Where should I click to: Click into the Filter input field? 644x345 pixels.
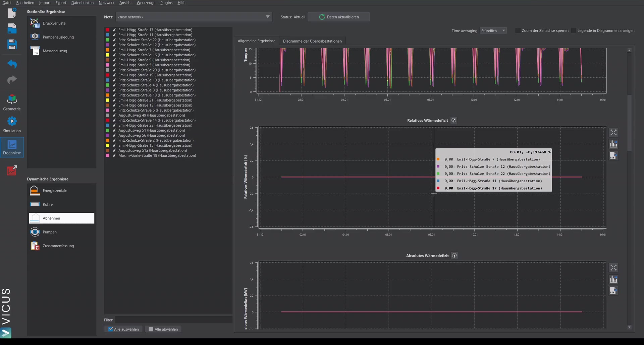point(174,320)
